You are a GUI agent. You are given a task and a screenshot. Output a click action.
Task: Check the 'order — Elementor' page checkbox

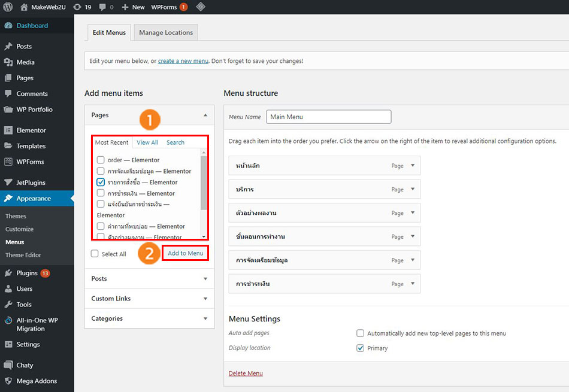(x=101, y=160)
